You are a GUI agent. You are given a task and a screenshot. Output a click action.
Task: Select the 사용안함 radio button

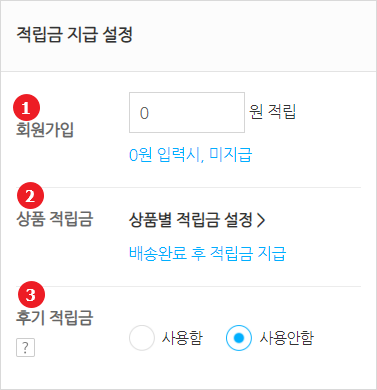pyautogui.click(x=238, y=338)
